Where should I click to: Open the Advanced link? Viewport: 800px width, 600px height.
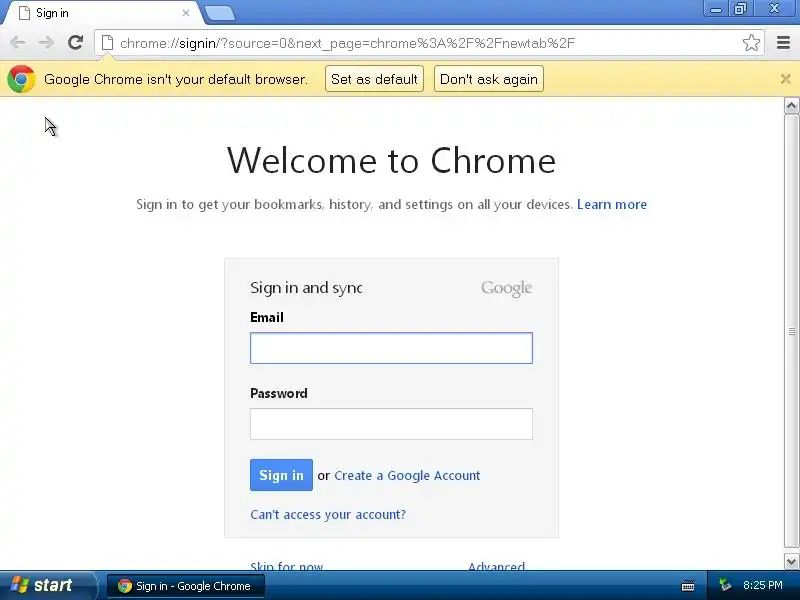[496, 565]
